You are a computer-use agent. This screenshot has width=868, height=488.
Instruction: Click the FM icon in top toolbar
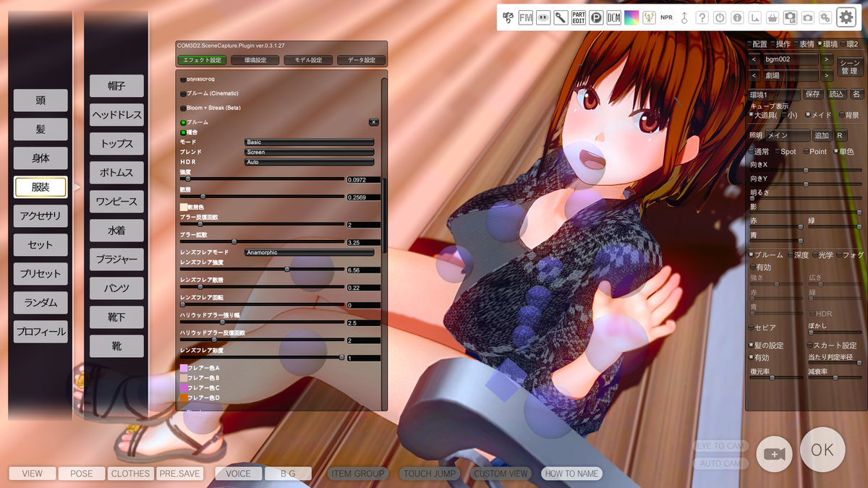526,17
